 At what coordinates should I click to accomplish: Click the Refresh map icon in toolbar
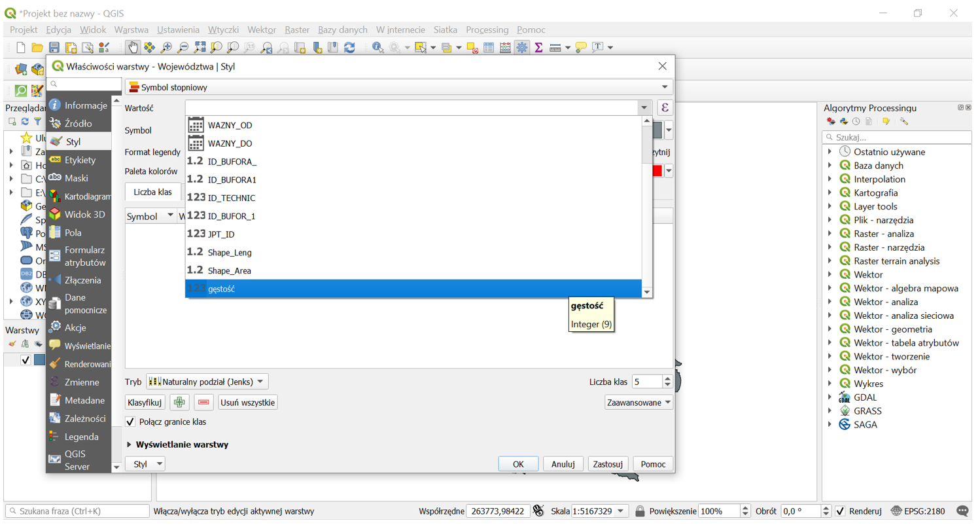pyautogui.click(x=349, y=47)
